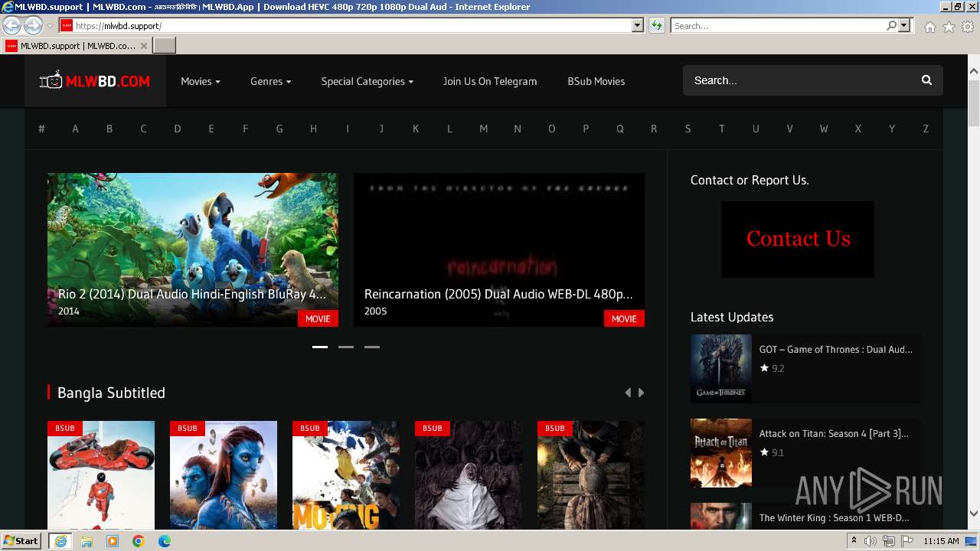The height and width of the screenshot is (551, 980).
Task: Open the Avatar poster in Bangla Subtitled
Action: pyautogui.click(x=224, y=475)
